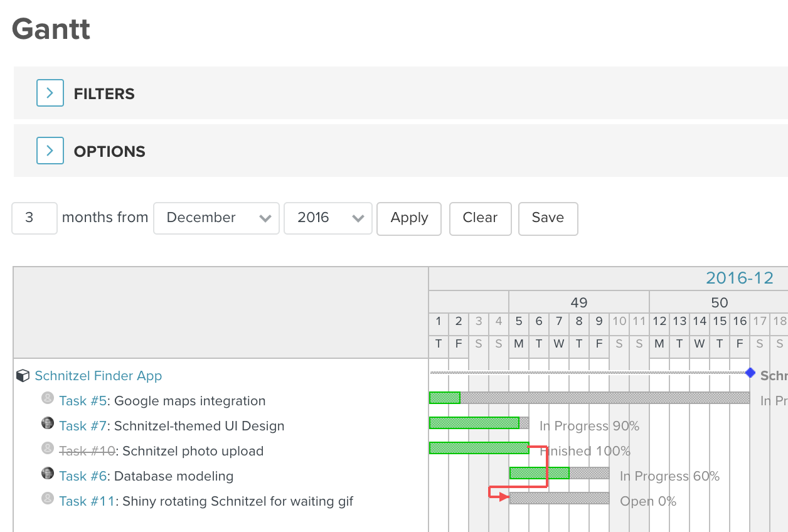Click the user photo avatar beside Task #7
The height and width of the screenshot is (532, 788).
[x=48, y=423]
